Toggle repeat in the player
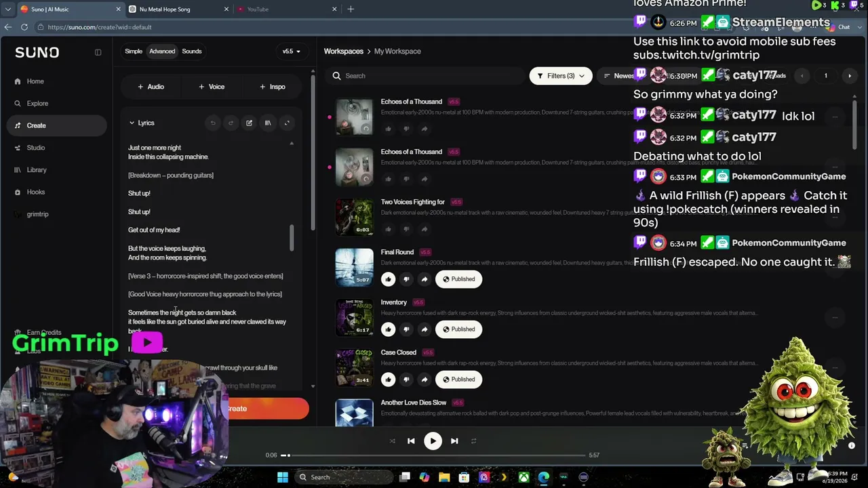Image resolution: width=868 pixels, height=488 pixels. 473,441
